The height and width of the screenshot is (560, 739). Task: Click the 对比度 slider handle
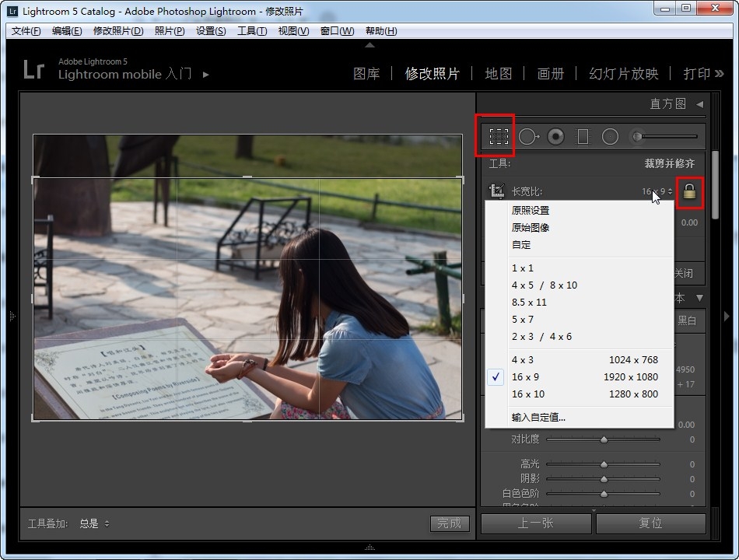pyautogui.click(x=604, y=439)
